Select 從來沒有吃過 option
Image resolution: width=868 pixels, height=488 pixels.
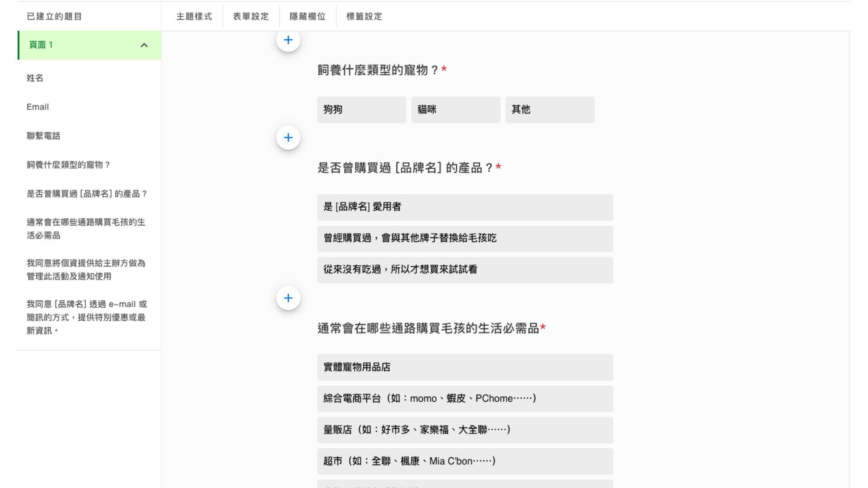click(x=465, y=270)
